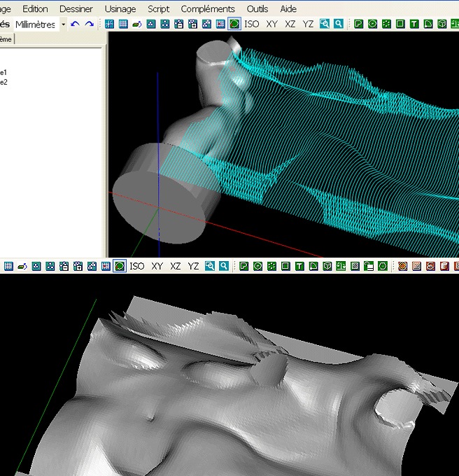The height and width of the screenshot is (476, 459).
Task: Click bitmap heightmap icon in lower toolbar
Action: (x=341, y=266)
